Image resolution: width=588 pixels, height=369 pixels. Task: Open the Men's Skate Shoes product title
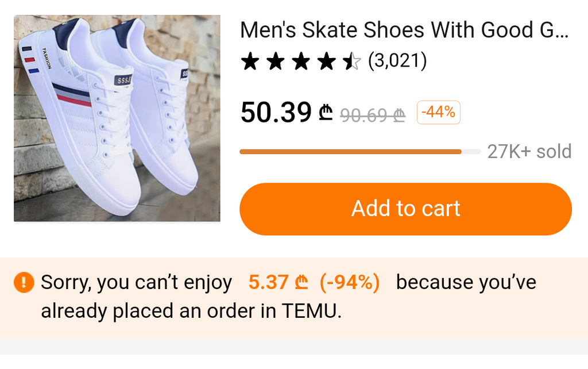pos(404,30)
